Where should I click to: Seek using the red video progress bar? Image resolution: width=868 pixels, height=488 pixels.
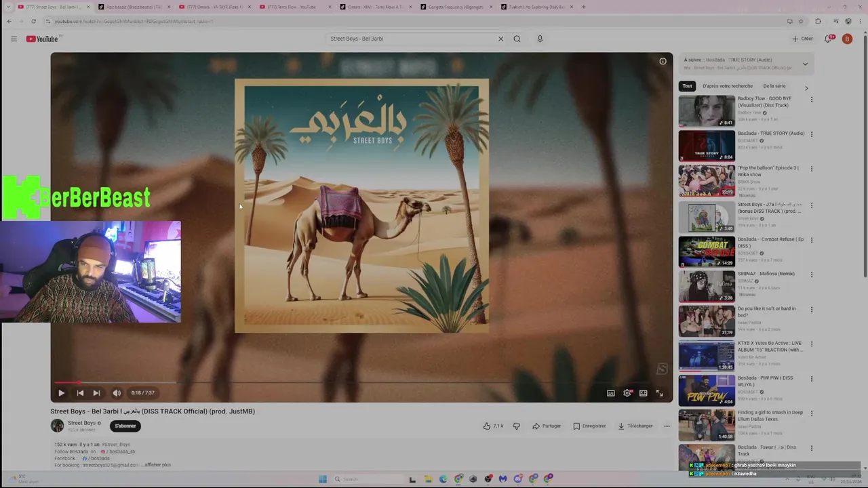pos(361,382)
